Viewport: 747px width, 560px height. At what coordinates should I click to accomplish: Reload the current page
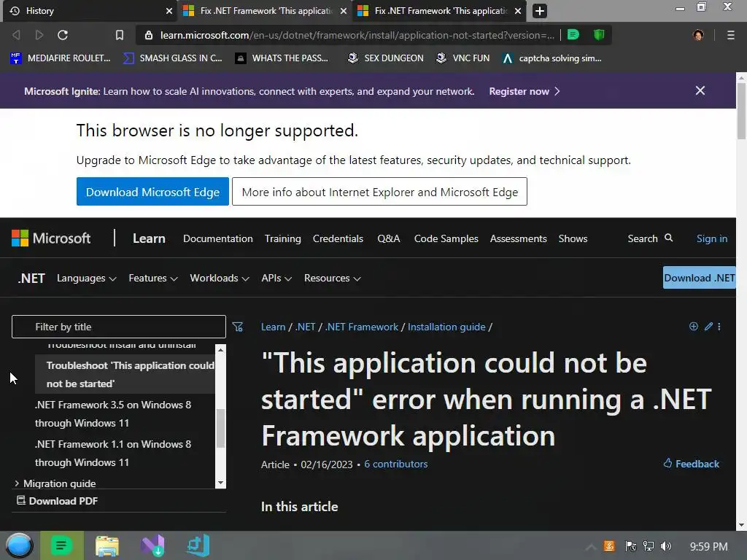pos(63,35)
